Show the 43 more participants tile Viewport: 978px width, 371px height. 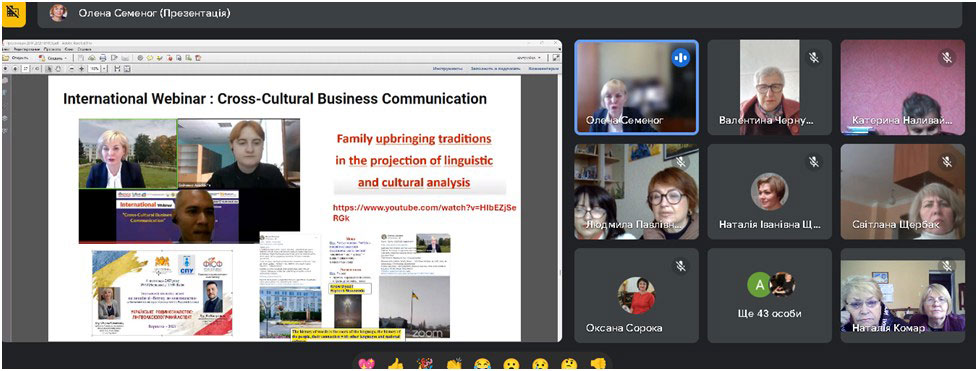pos(769,296)
